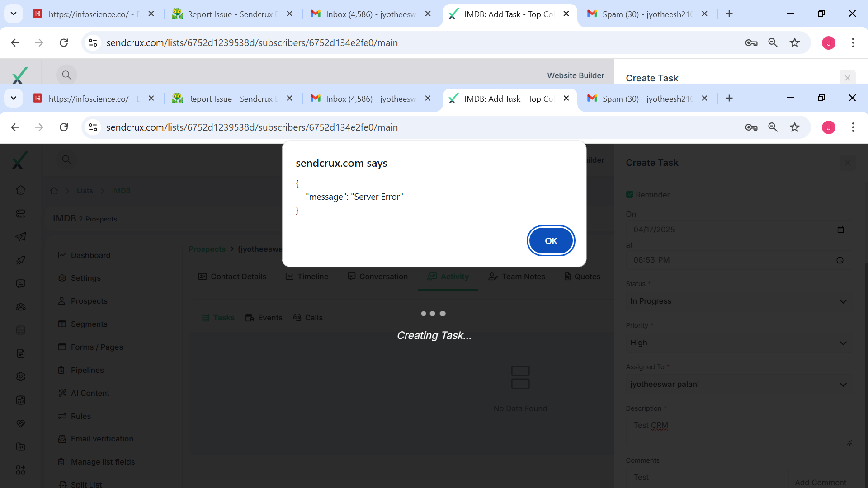Click the document icon in left rail
Image resolution: width=868 pixels, height=488 pixels.
(20, 353)
